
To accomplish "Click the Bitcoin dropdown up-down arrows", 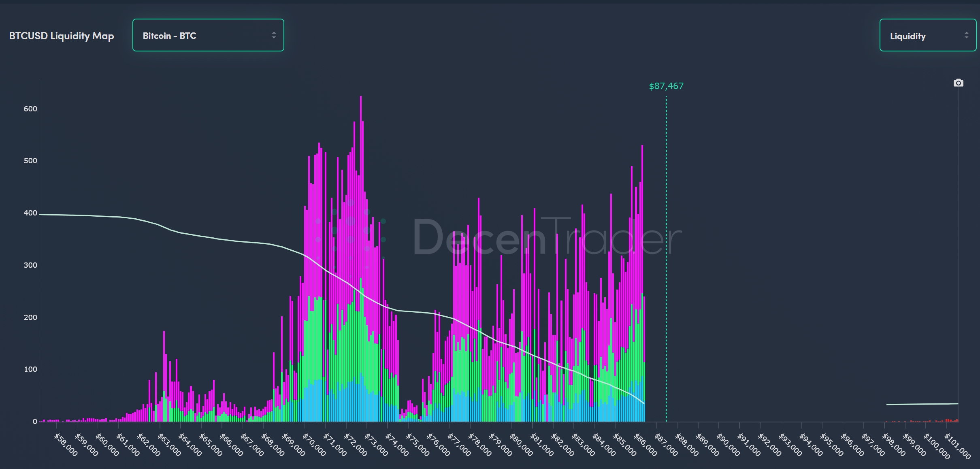I will 274,35.
